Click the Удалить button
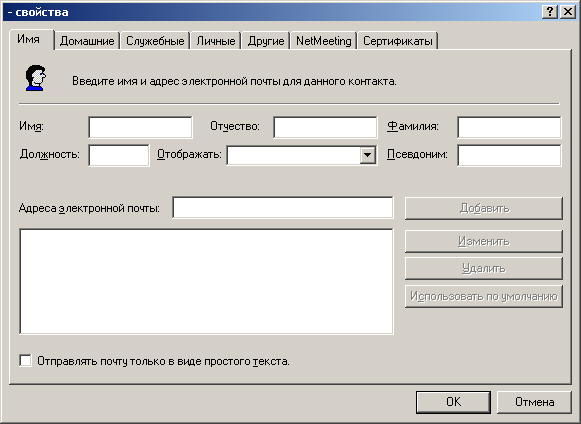 pyautogui.click(x=484, y=268)
